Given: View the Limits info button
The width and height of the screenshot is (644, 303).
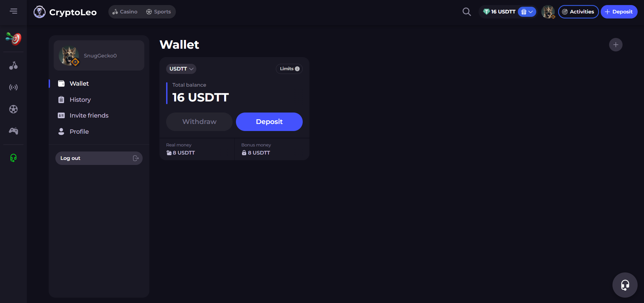Looking at the screenshot, I should pyautogui.click(x=289, y=69).
